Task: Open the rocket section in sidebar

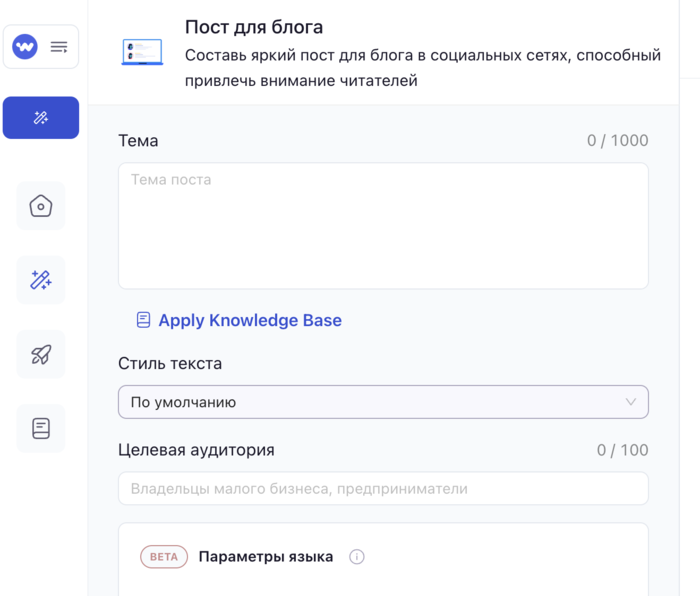Action: pyautogui.click(x=41, y=354)
